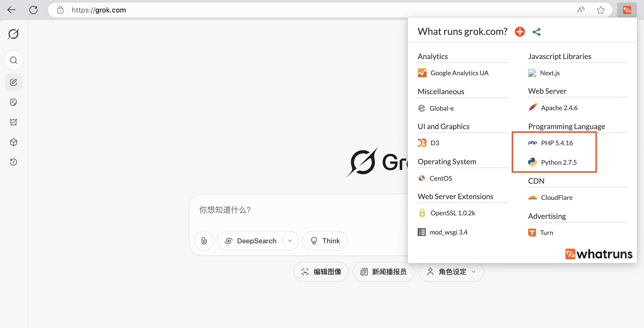Viewport: 644px width, 328px height.
Task: Click the 角色设定 label
Action: pos(452,272)
